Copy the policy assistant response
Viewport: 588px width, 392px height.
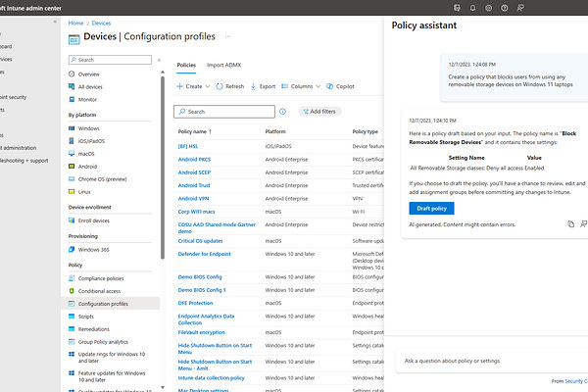pyautogui.click(x=570, y=224)
